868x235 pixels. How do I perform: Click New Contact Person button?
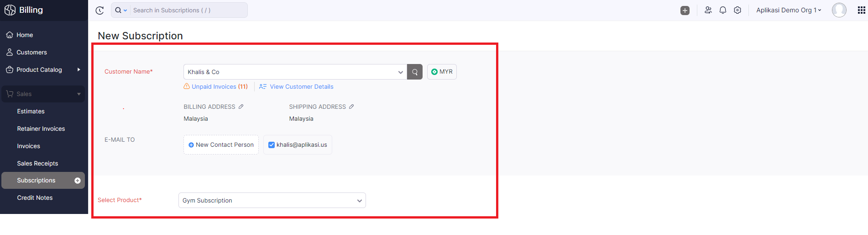point(221,144)
